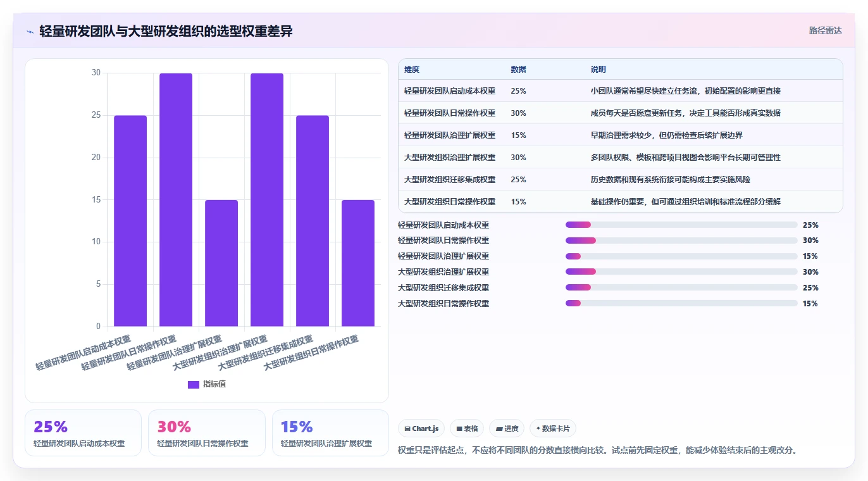The image size is (868, 481).
Task: Click the progress bar for 大型研发组织治理扩展权重
Action: pyautogui.click(x=681, y=272)
